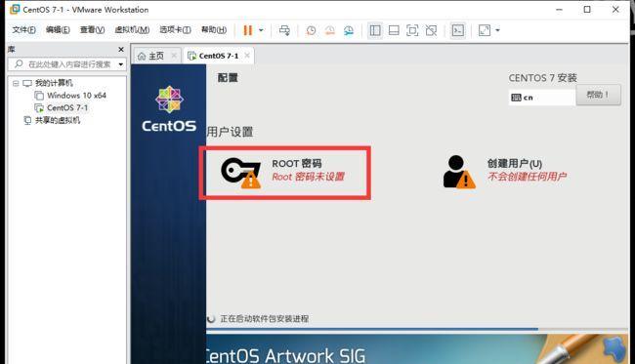Enter full screen mode icon
Screen dimensions: 635x364
click(x=412, y=30)
